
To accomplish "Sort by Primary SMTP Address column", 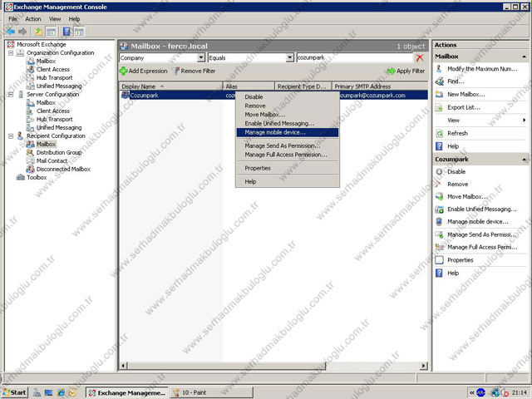I will click(x=380, y=86).
